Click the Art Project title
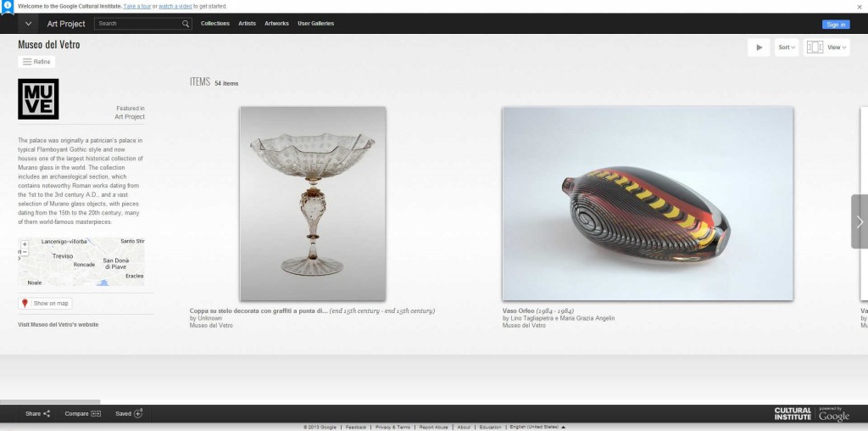This screenshot has height=431, width=868. (x=66, y=24)
